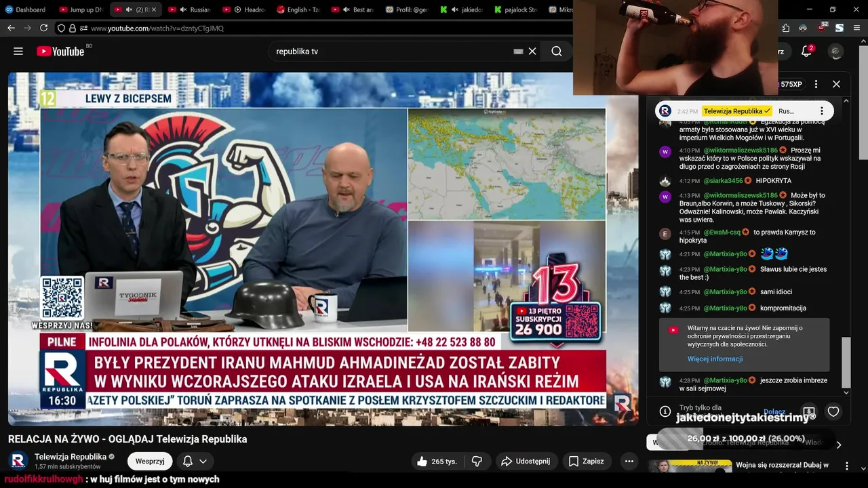
Task: Click the live stream video player
Action: [x=323, y=249]
